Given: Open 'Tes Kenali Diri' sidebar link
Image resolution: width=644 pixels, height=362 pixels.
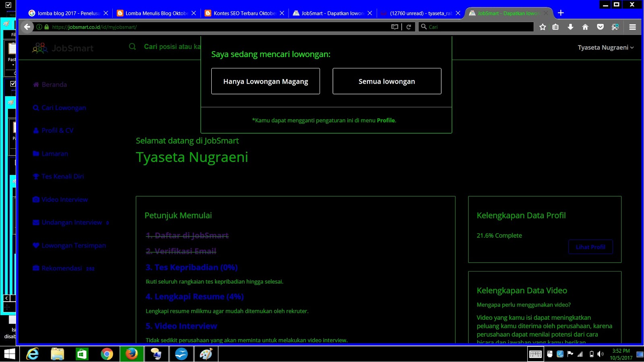Looking at the screenshot, I should click(63, 177).
